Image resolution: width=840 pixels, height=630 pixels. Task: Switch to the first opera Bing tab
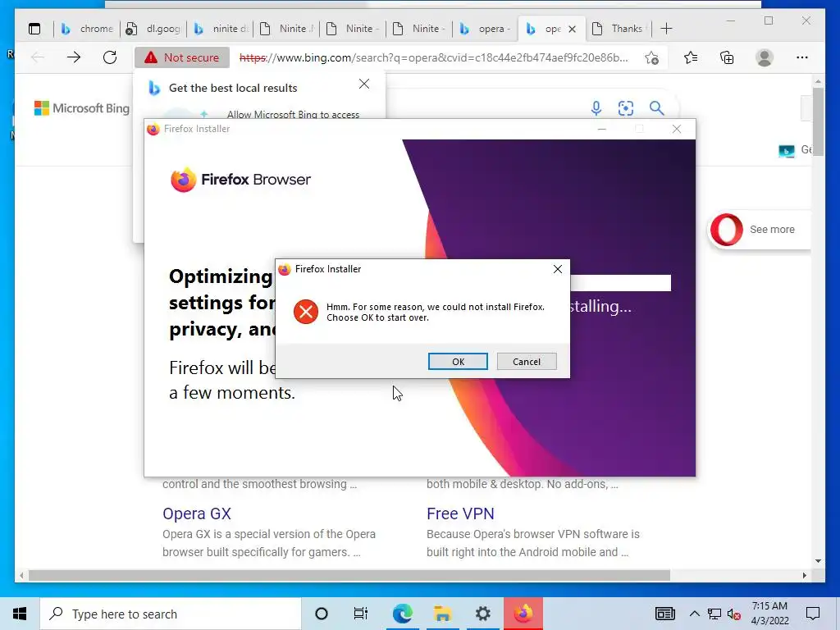tap(486, 29)
